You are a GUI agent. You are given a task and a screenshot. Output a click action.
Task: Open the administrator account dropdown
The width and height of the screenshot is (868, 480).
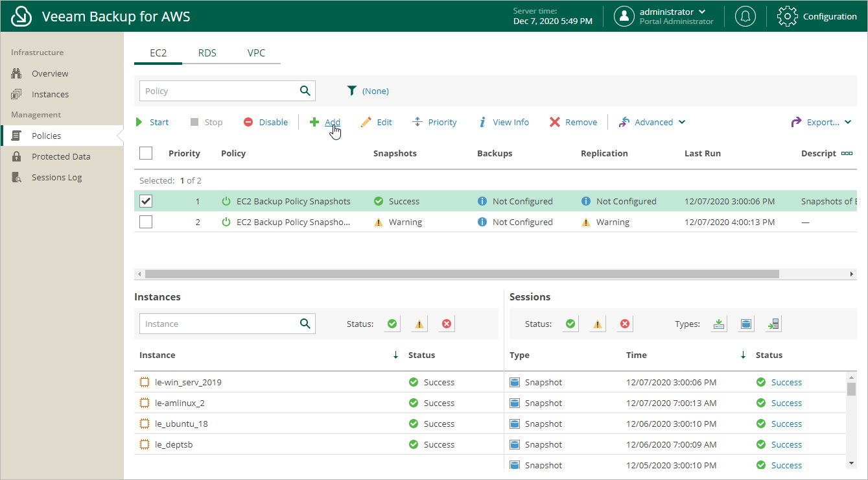(x=673, y=12)
